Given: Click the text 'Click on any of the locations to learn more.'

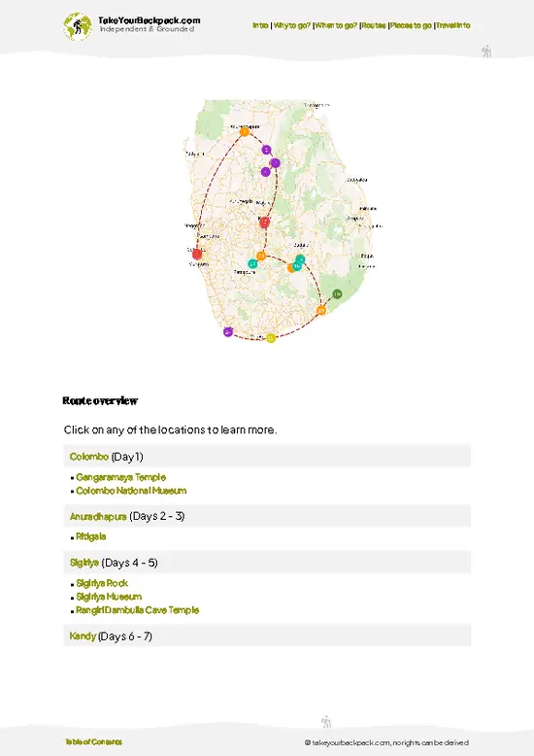Looking at the screenshot, I should click(x=171, y=430).
